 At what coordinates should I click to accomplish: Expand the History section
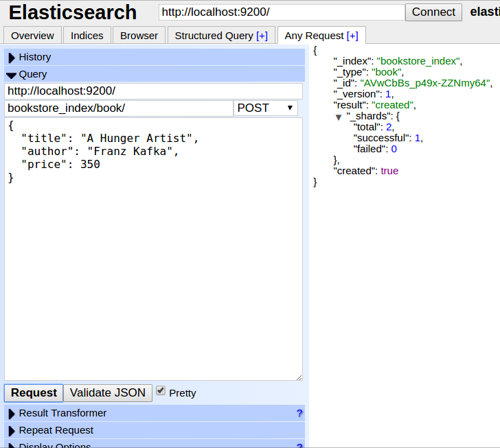[x=155, y=57]
